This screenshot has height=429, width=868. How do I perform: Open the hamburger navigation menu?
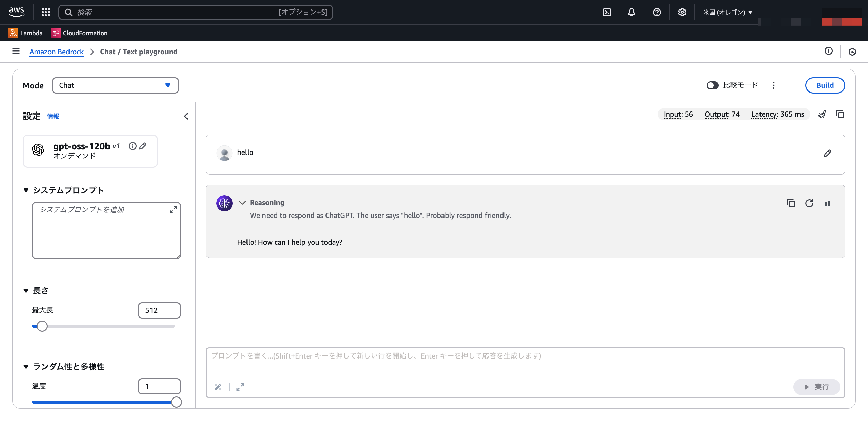pos(16,51)
